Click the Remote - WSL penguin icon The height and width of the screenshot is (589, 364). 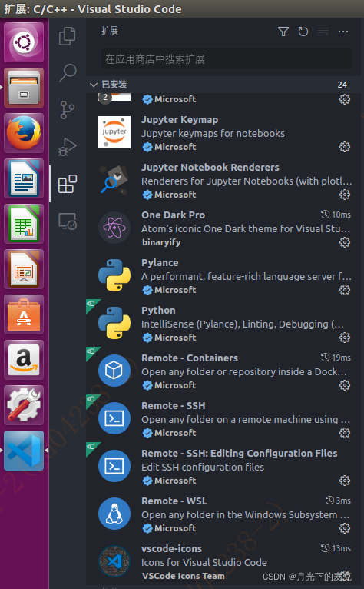114,514
